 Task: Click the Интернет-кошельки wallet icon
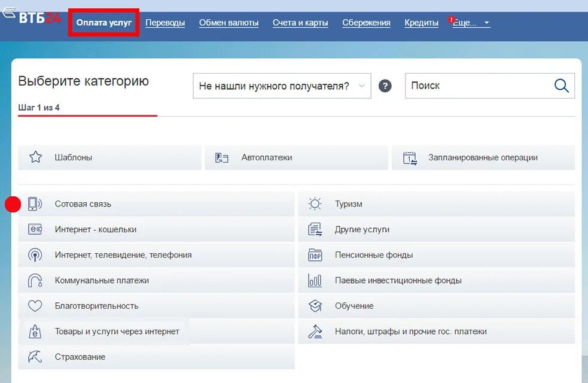[x=35, y=229]
